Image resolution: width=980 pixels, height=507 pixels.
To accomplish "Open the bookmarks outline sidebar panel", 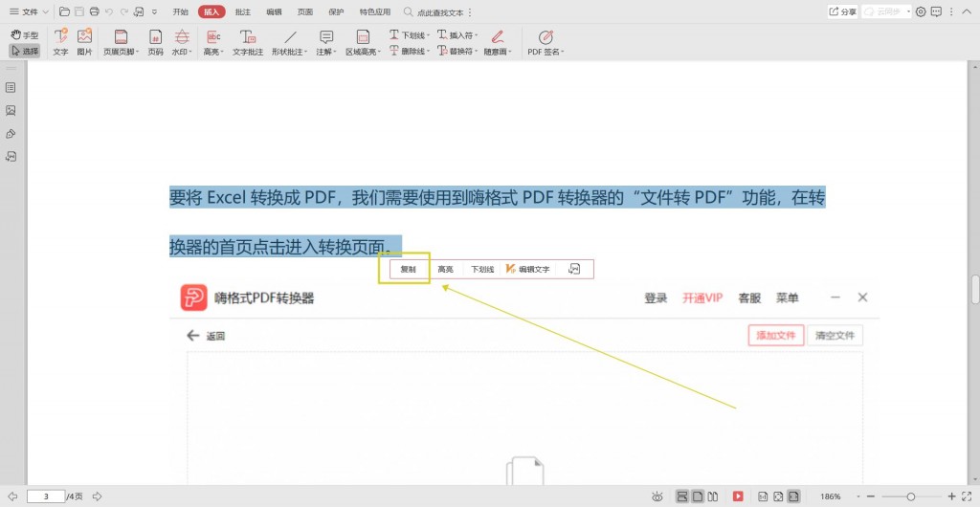I will [x=11, y=88].
